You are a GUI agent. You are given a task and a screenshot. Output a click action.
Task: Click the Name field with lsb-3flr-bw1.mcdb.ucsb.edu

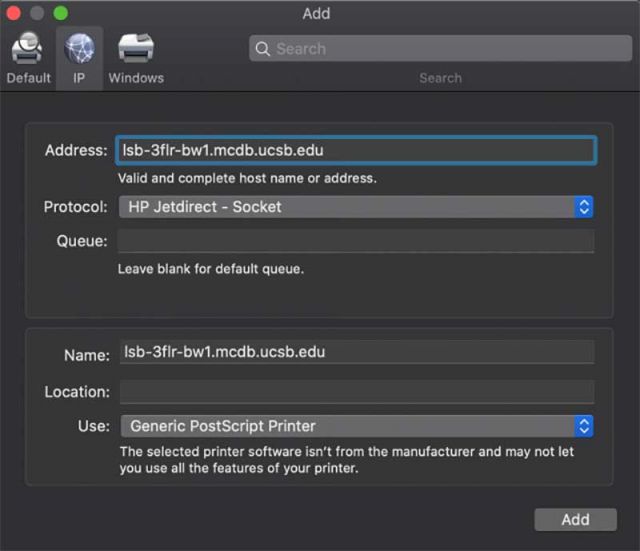tap(357, 352)
